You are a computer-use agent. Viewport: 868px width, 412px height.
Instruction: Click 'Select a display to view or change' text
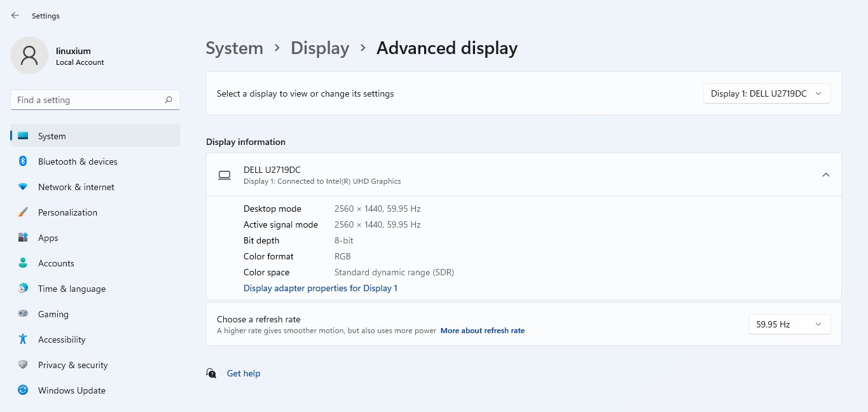point(305,93)
